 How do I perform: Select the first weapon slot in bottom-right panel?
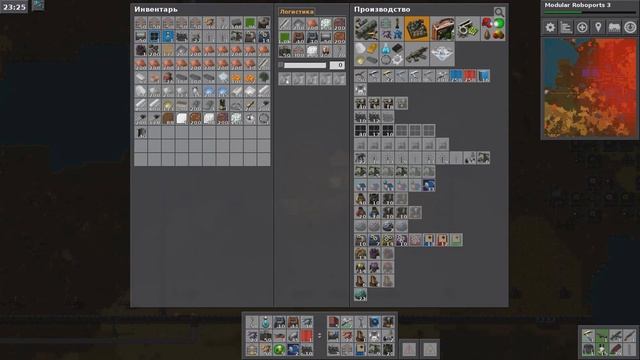point(588,336)
